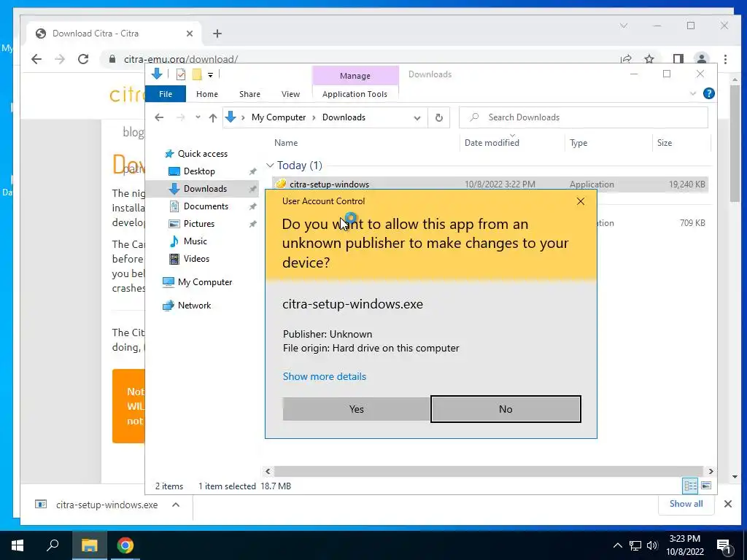This screenshot has height=560, width=747.
Task: Click New folder icon in quick access toolbar
Action: pyautogui.click(x=197, y=74)
